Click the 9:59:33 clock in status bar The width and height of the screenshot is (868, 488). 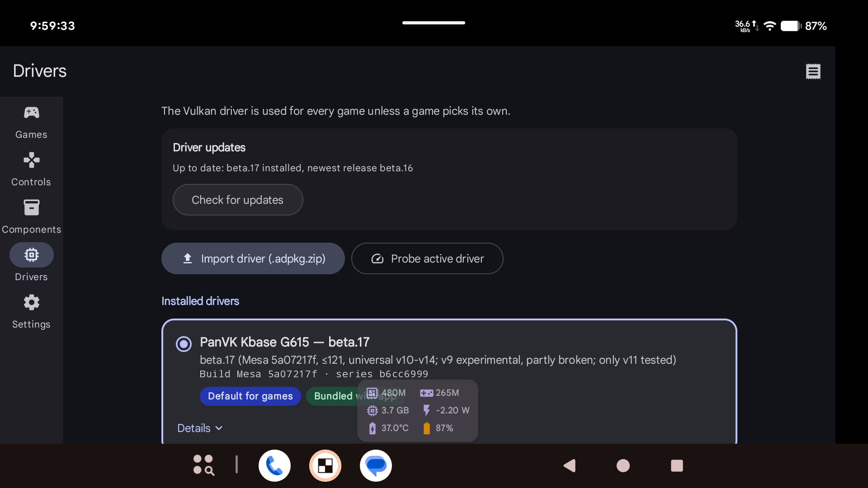click(52, 26)
